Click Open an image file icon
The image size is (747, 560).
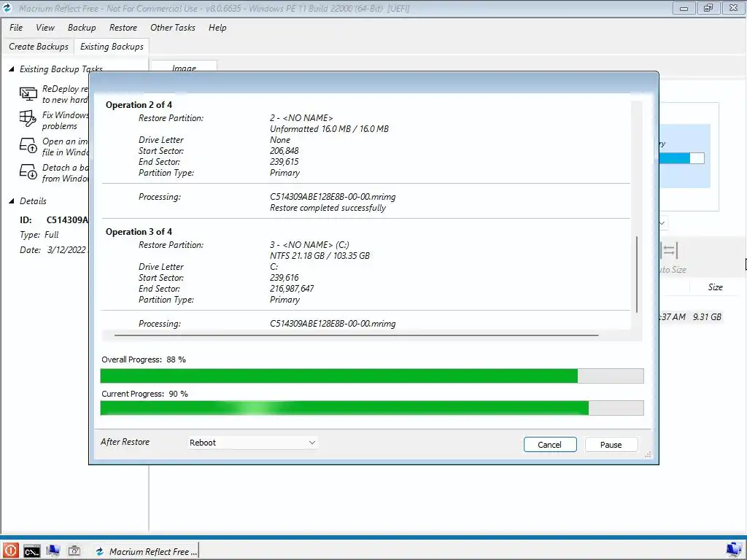[x=28, y=145]
